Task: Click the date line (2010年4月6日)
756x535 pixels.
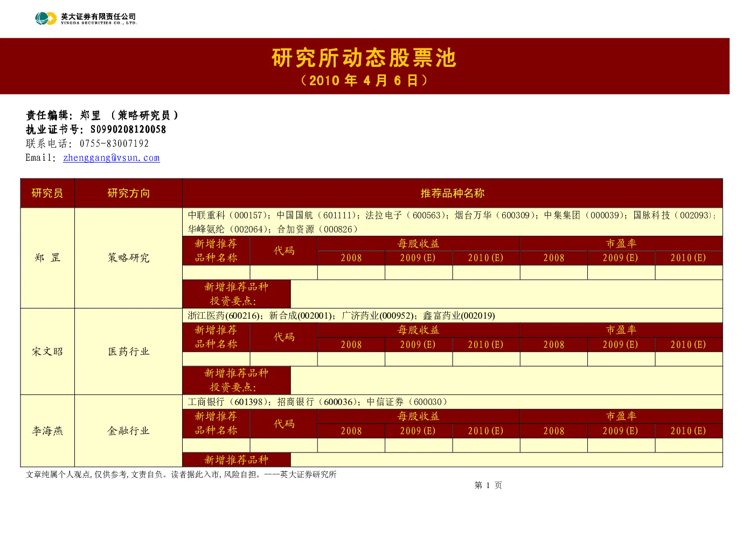Action: pyautogui.click(x=364, y=80)
